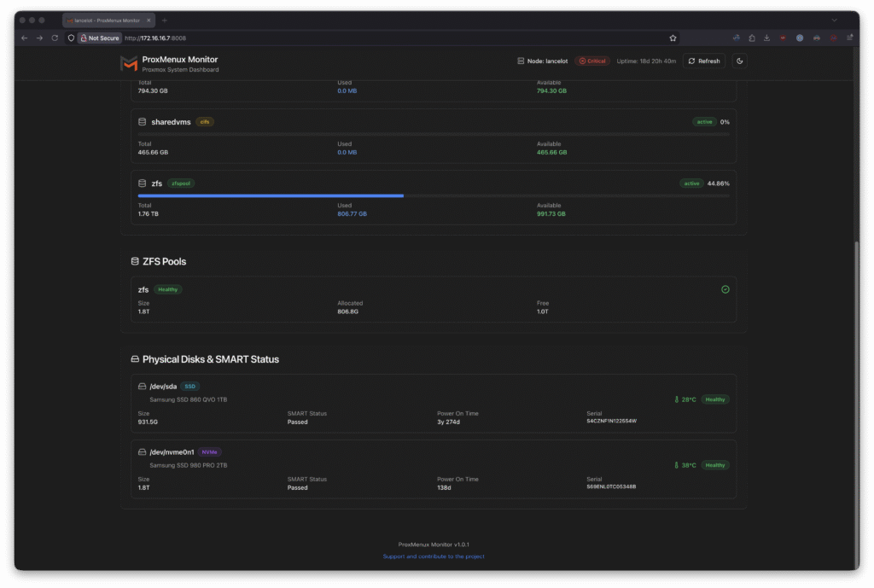This screenshot has height=588, width=874.
Task: Open Support and contribute to the project link
Action: pyautogui.click(x=434, y=556)
